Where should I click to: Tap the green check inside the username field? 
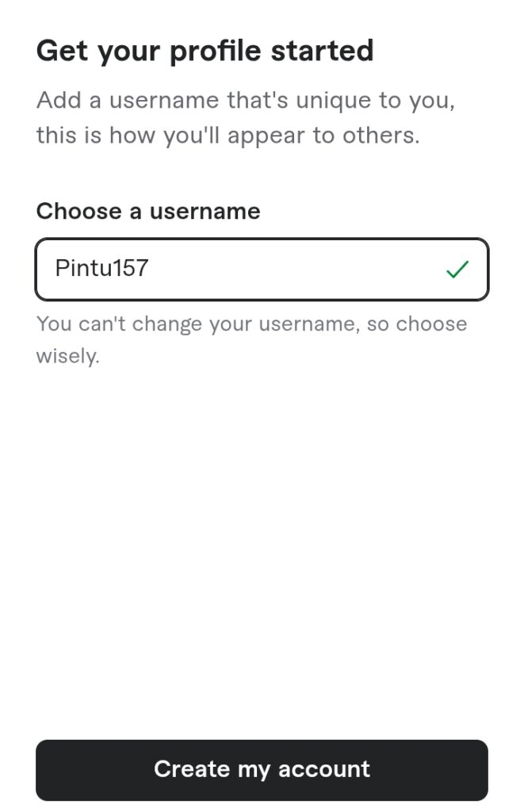tap(457, 270)
